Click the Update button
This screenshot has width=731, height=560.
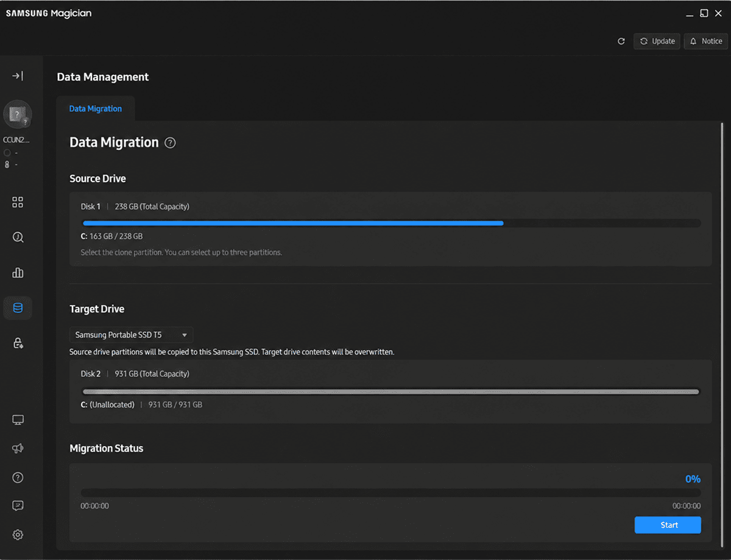657,41
